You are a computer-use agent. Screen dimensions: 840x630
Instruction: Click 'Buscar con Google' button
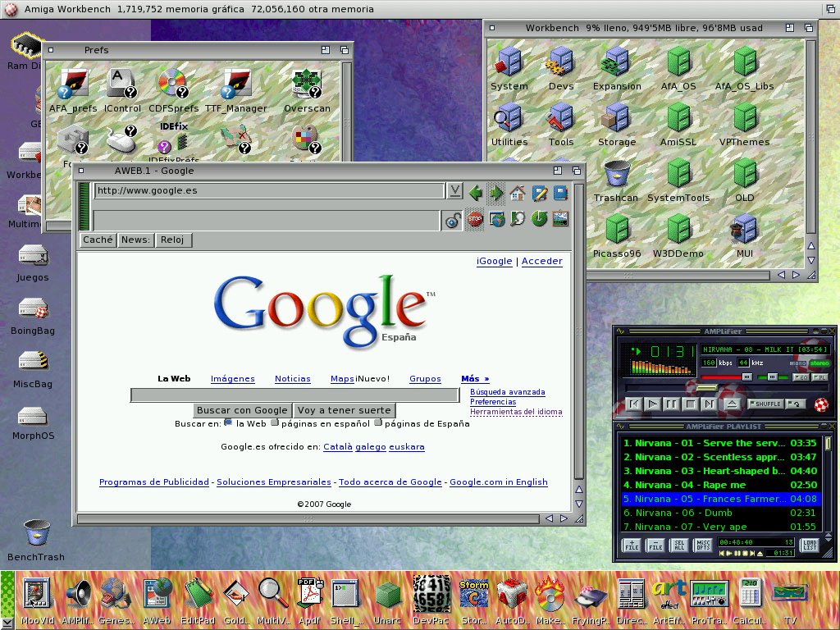point(242,410)
